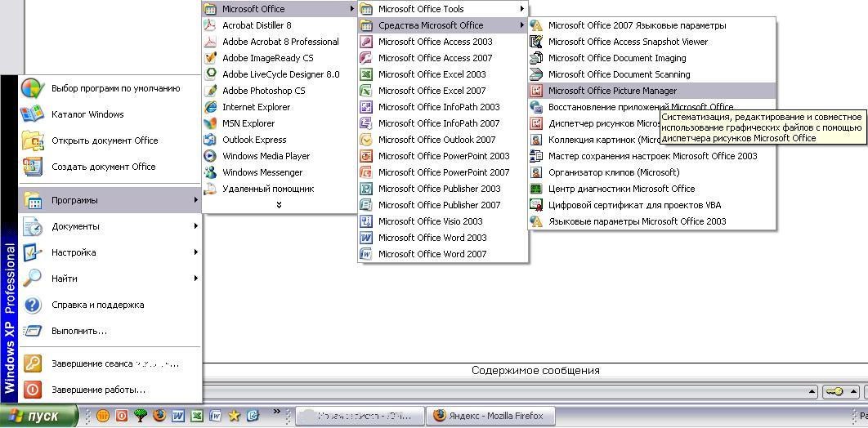The width and height of the screenshot is (868, 428).
Task: Start Microsoft Office Word 2007
Action: click(443, 254)
